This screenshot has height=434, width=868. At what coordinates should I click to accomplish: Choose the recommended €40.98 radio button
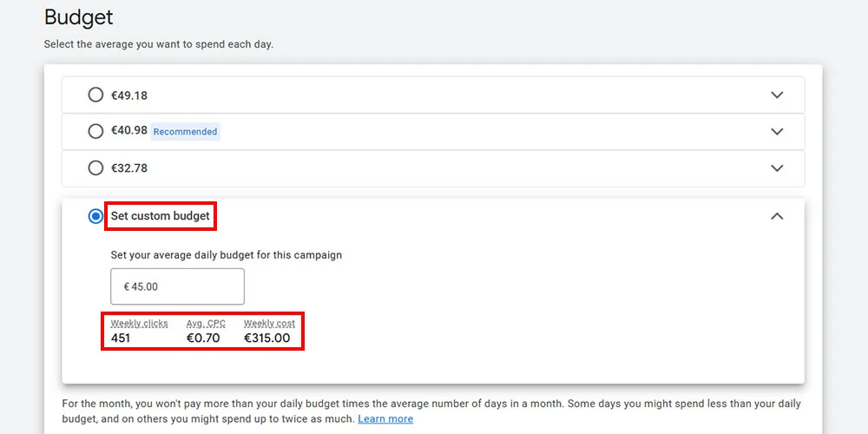coord(95,131)
